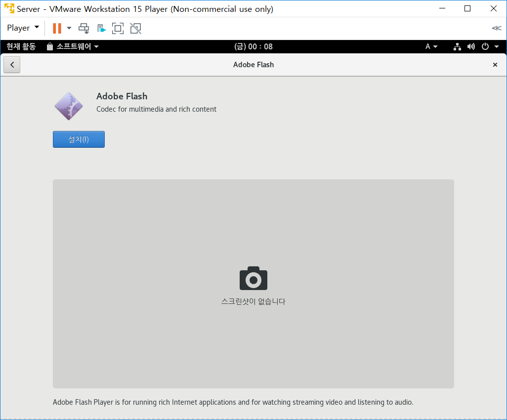Open the input method A dropdown
The width and height of the screenshot is (507, 420).
pyautogui.click(x=431, y=46)
